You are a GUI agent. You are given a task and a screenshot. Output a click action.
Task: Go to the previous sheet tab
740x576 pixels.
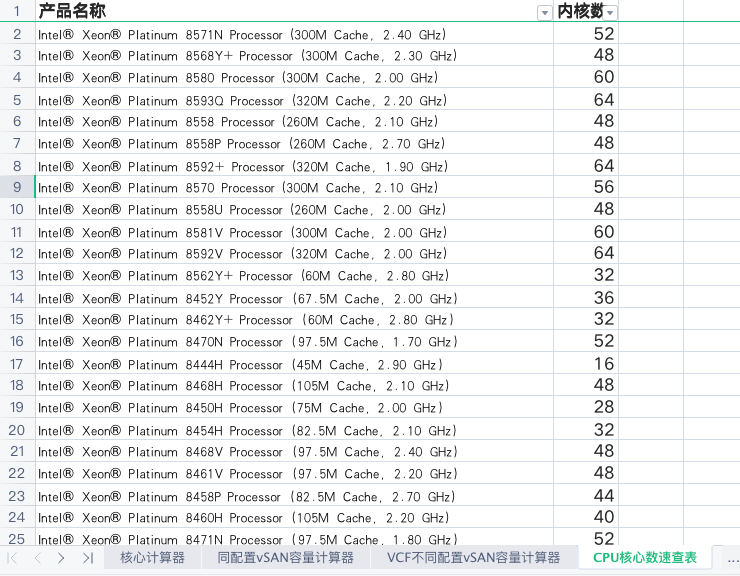(x=38, y=558)
